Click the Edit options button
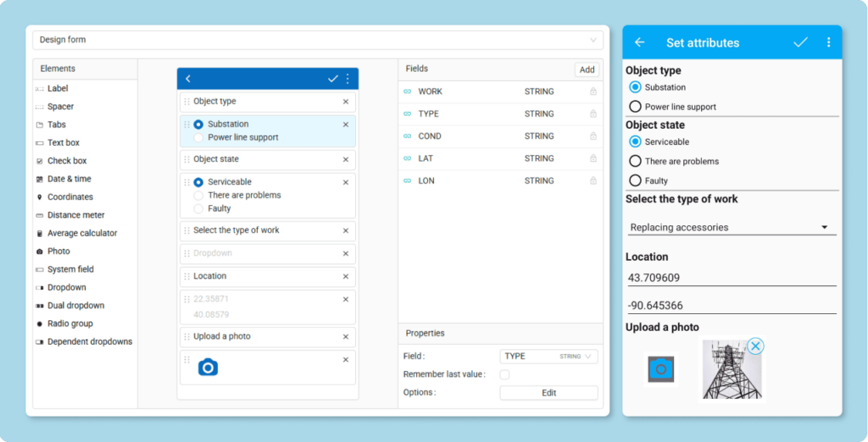This screenshot has height=442, width=868. coord(548,393)
